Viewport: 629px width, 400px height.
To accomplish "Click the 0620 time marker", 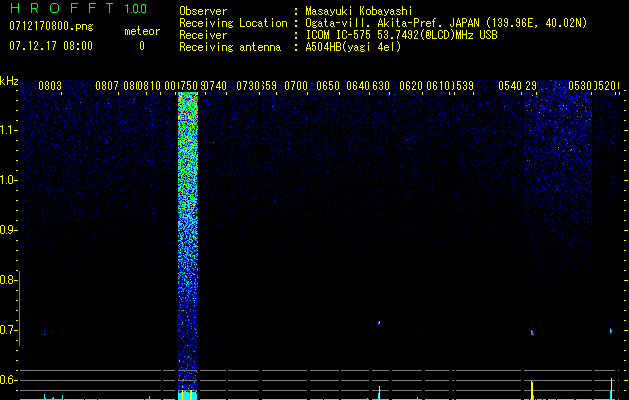I will point(411,86).
